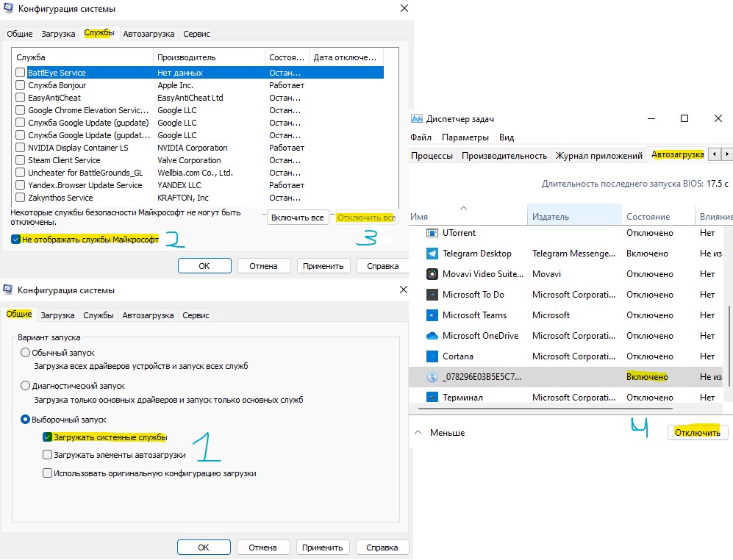Image resolution: width=733 pixels, height=560 pixels.
Task: Select the Выборочный запуск radio button
Action: 25,420
